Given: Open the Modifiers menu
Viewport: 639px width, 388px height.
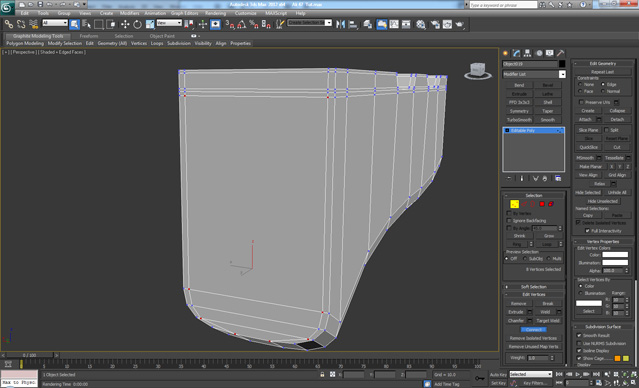Looking at the screenshot, I should (x=130, y=13).
